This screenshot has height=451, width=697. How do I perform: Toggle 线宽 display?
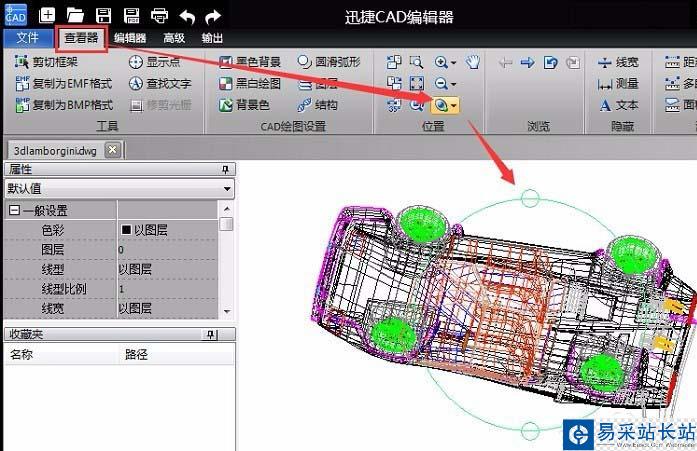click(x=618, y=62)
